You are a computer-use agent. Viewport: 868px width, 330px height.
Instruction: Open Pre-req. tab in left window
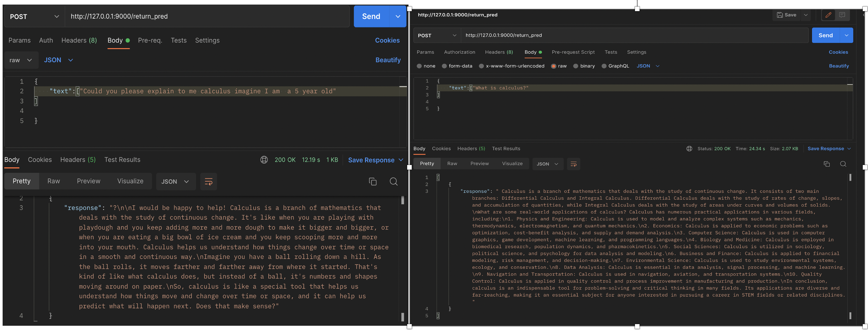click(x=150, y=40)
